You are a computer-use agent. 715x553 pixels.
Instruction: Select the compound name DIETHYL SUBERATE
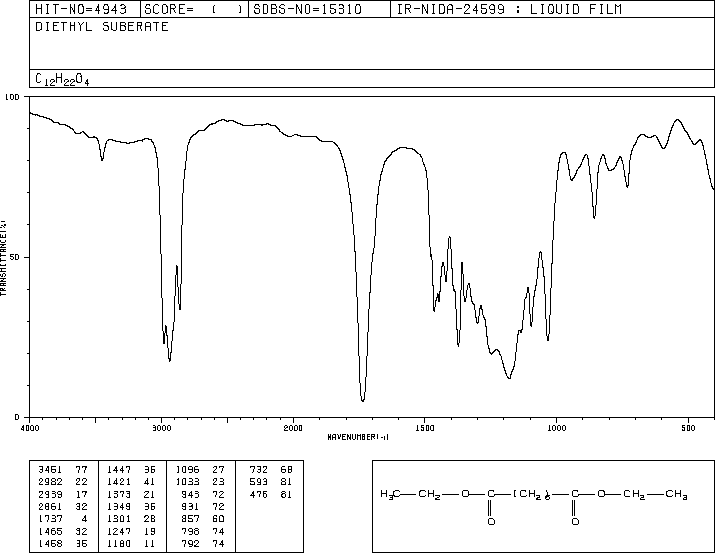102,26
